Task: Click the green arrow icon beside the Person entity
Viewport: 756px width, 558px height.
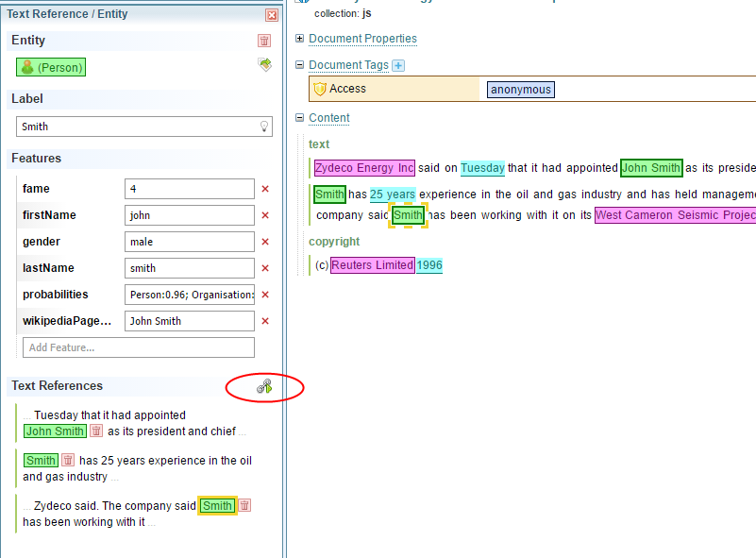Action: pos(264,65)
